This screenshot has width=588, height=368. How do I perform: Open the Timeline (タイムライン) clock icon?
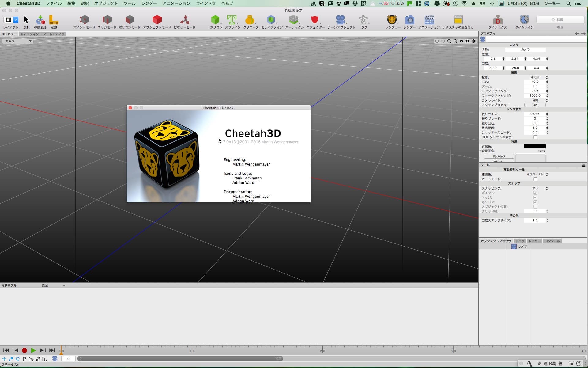[x=524, y=20]
